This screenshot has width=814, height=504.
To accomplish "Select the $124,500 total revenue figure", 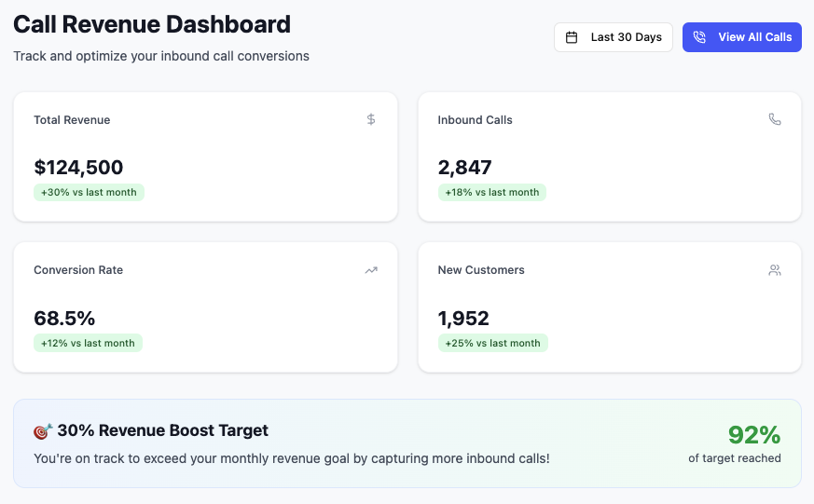I will tap(78, 168).
